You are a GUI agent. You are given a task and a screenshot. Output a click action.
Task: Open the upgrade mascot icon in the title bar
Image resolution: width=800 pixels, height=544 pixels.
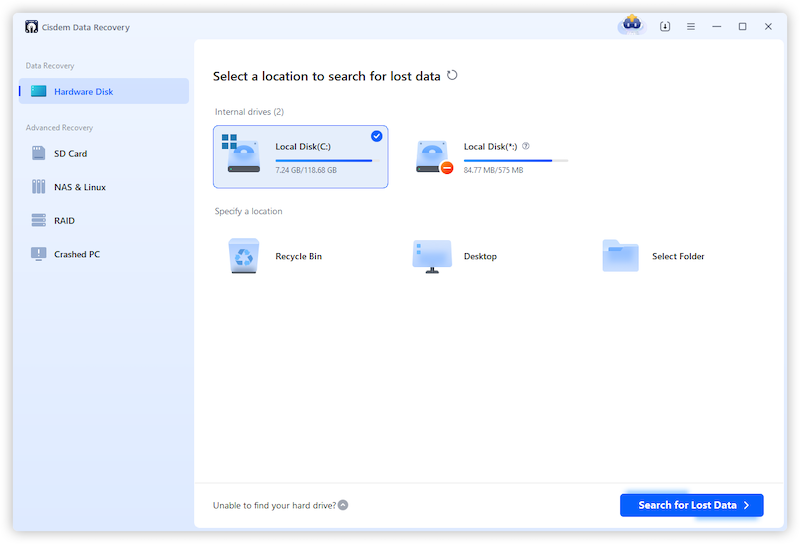point(632,24)
